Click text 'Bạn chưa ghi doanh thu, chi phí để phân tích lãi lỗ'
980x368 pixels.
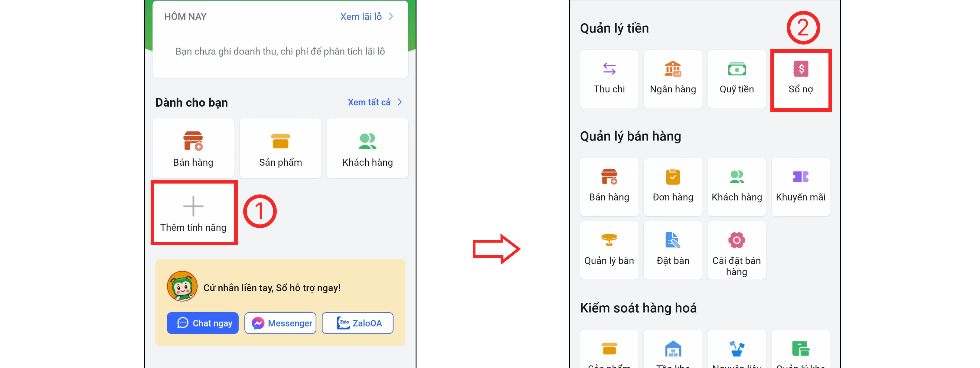pos(280,51)
